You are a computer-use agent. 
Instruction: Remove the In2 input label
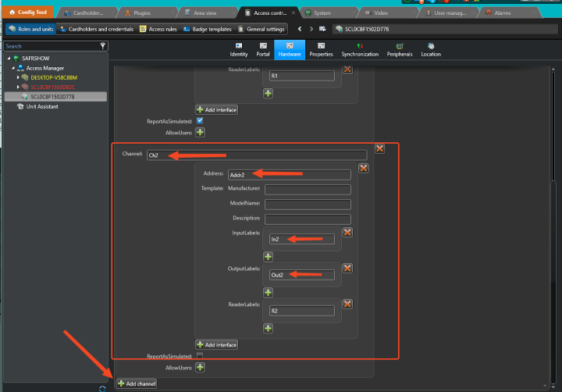[347, 233]
